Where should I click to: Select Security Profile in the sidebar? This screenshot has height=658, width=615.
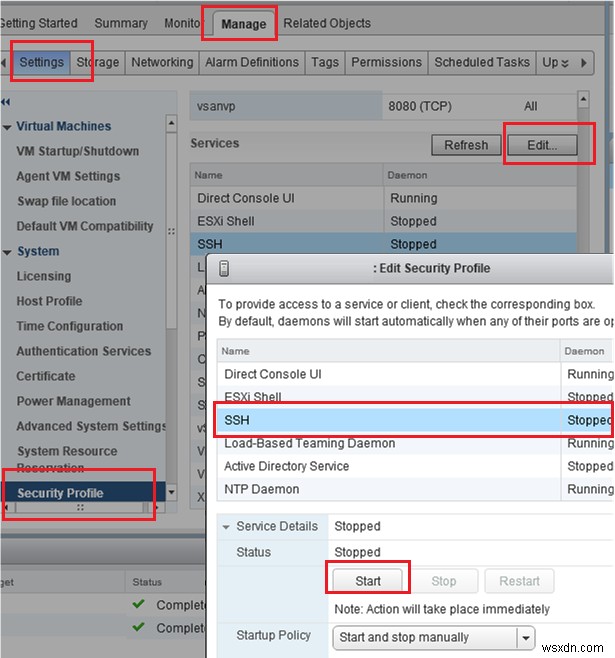[x=84, y=493]
